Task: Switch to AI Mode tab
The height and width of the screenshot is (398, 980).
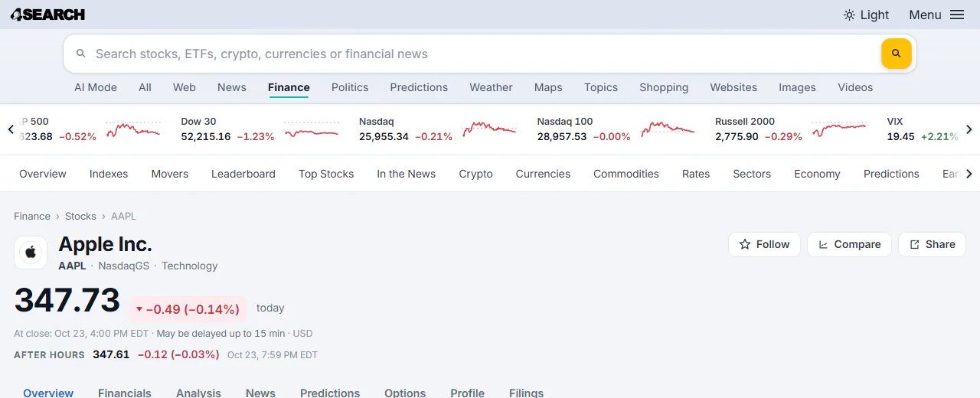Action: point(96,87)
